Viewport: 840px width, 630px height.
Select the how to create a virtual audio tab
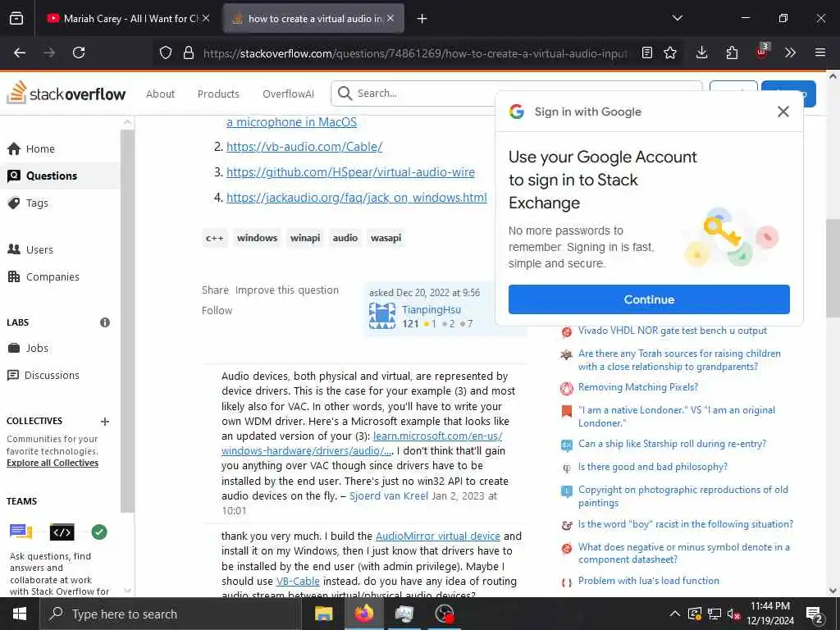pyautogui.click(x=313, y=18)
